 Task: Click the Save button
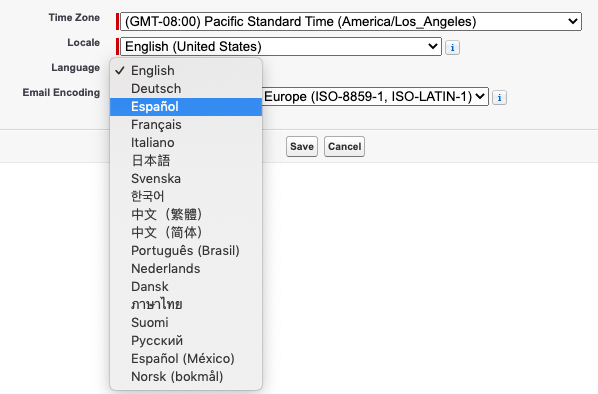(x=302, y=146)
